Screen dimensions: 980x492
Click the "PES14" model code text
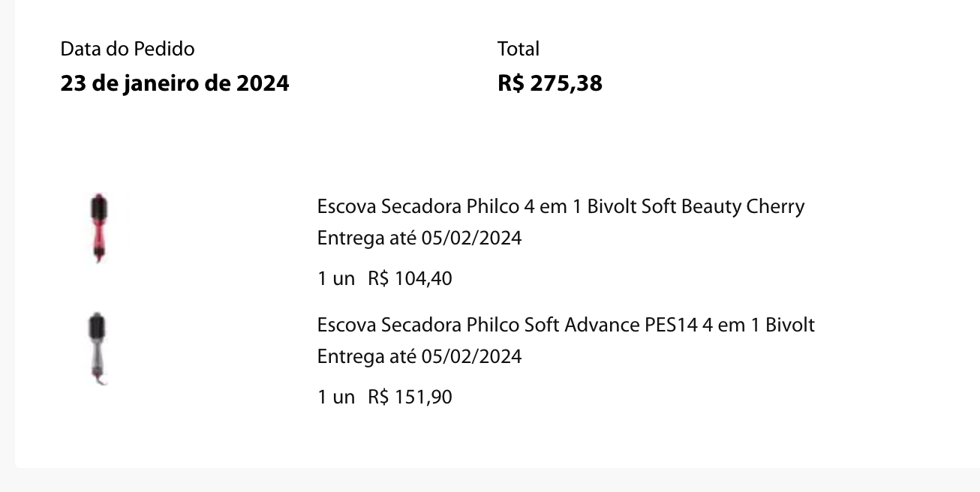point(671,325)
